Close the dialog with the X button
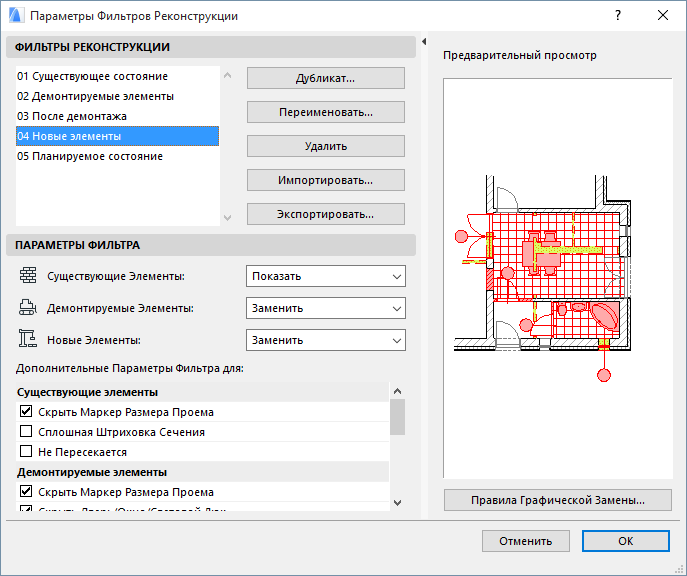This screenshot has height=576, width=687. pyautogui.click(x=663, y=15)
